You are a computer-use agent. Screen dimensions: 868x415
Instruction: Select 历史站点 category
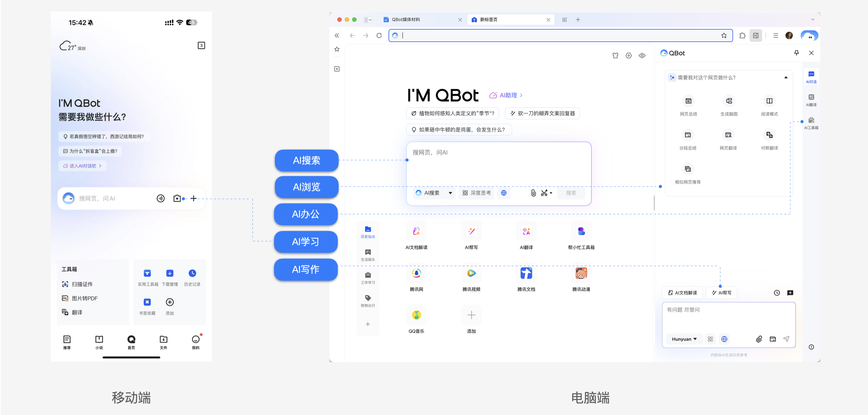click(367, 232)
